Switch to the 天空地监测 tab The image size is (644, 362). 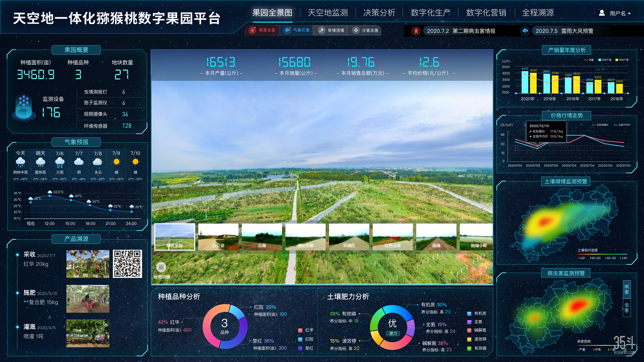[x=328, y=13]
